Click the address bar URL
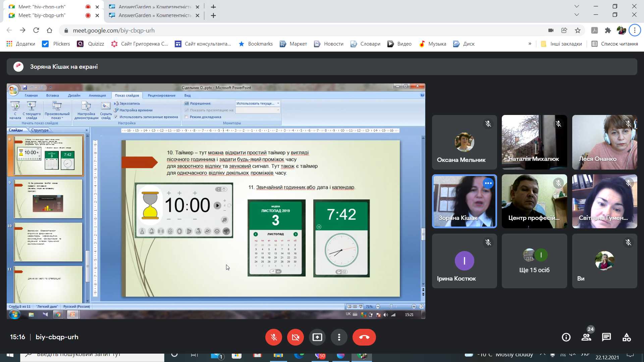This screenshot has height=362, width=644. (x=113, y=31)
